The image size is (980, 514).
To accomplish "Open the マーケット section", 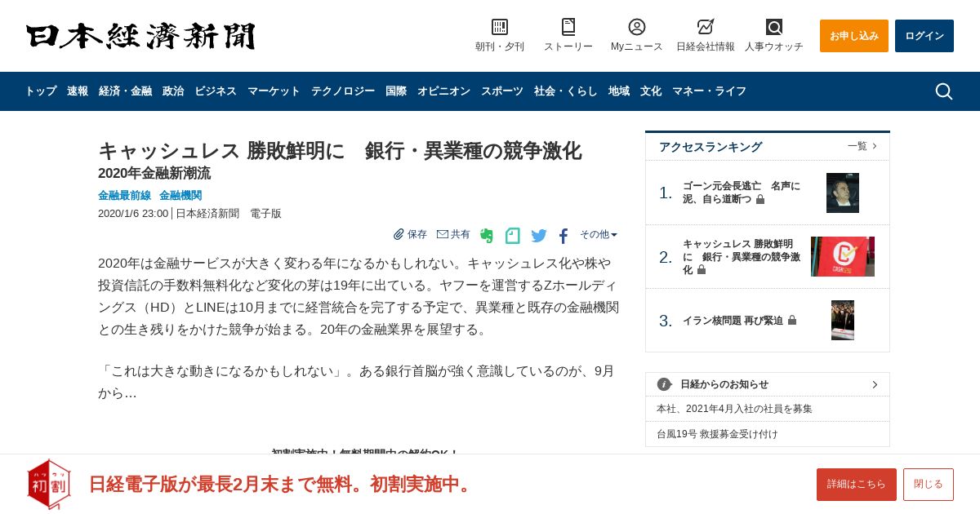I will point(274,91).
